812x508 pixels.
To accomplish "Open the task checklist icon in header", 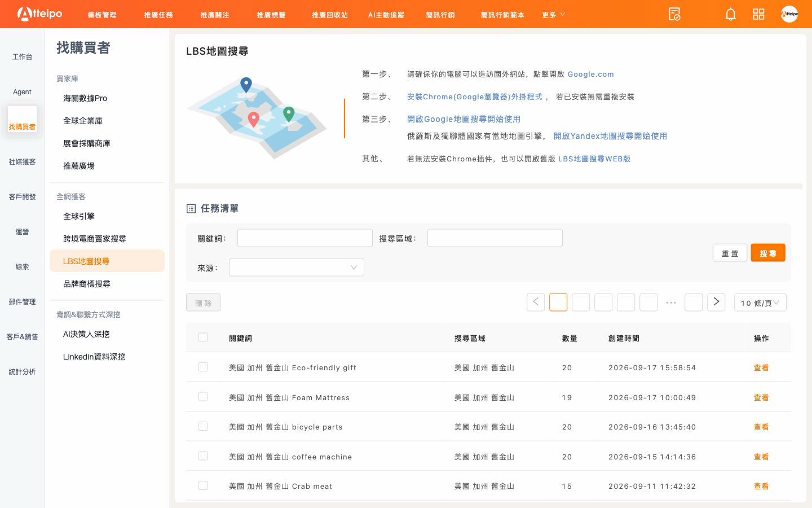I will 674,14.
